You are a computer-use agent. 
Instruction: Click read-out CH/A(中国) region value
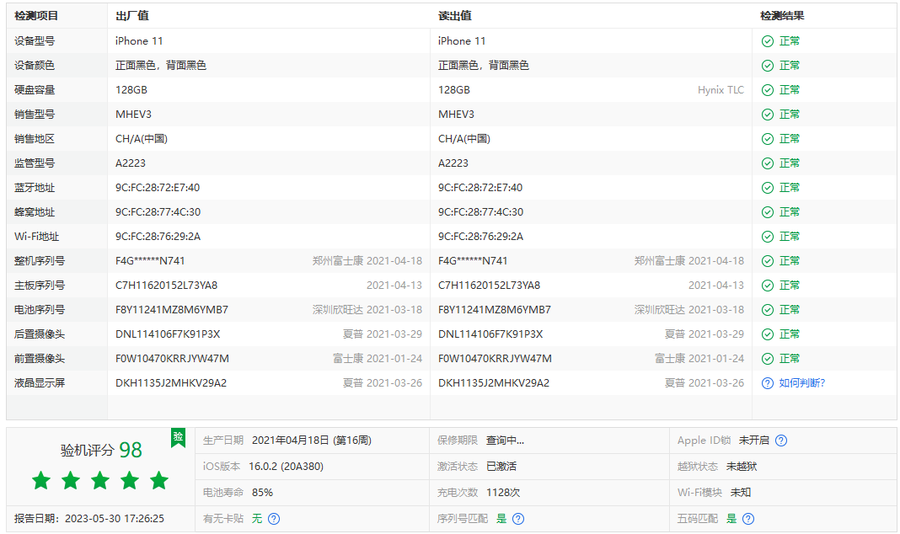click(464, 139)
